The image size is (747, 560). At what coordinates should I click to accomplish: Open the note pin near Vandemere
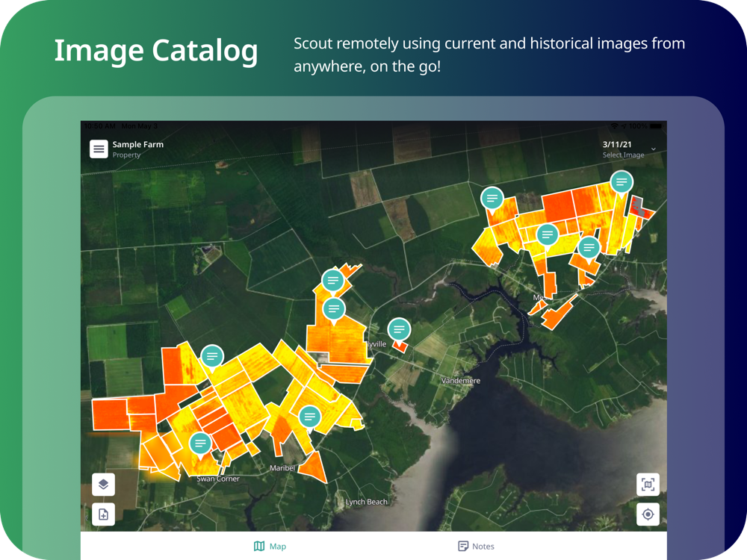[399, 330]
